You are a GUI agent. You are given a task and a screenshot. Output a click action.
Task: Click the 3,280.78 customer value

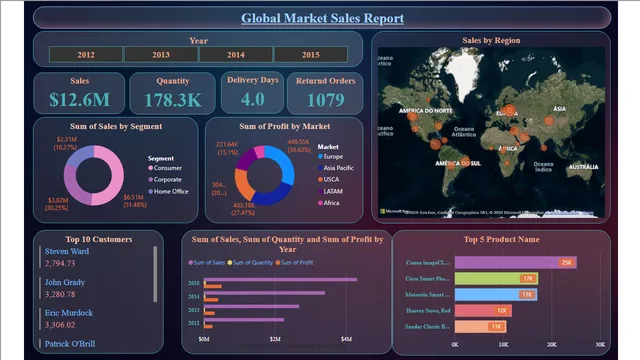tap(60, 294)
